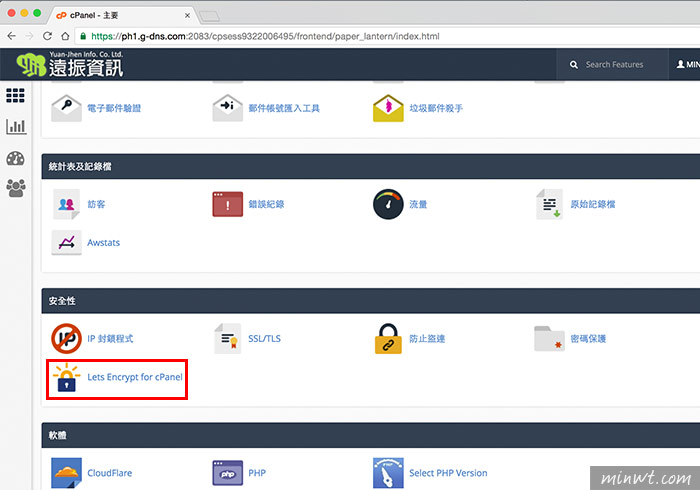Select the cPanel - 主要 browser tab

tap(121, 15)
